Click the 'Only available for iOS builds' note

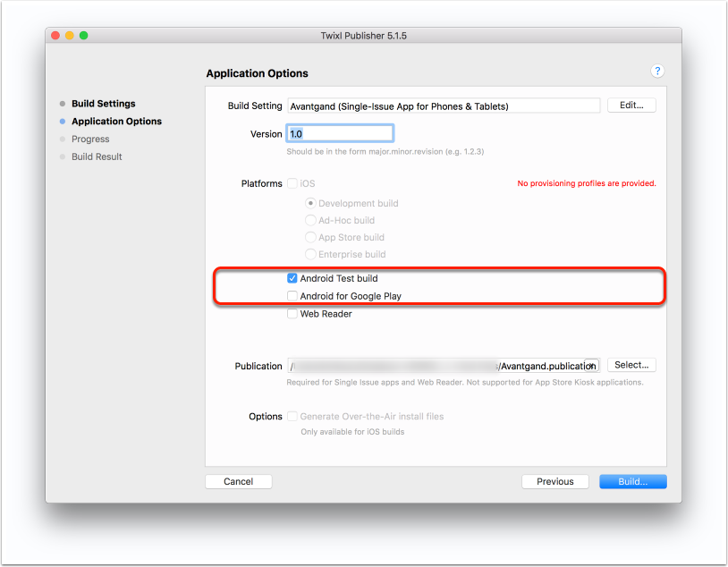pos(352,432)
